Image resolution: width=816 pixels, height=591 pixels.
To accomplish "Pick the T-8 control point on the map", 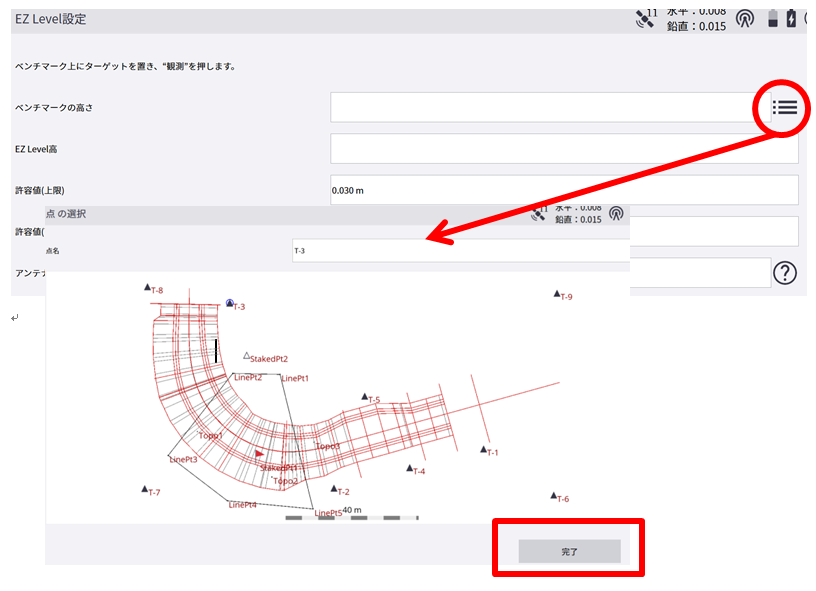I will point(147,287).
